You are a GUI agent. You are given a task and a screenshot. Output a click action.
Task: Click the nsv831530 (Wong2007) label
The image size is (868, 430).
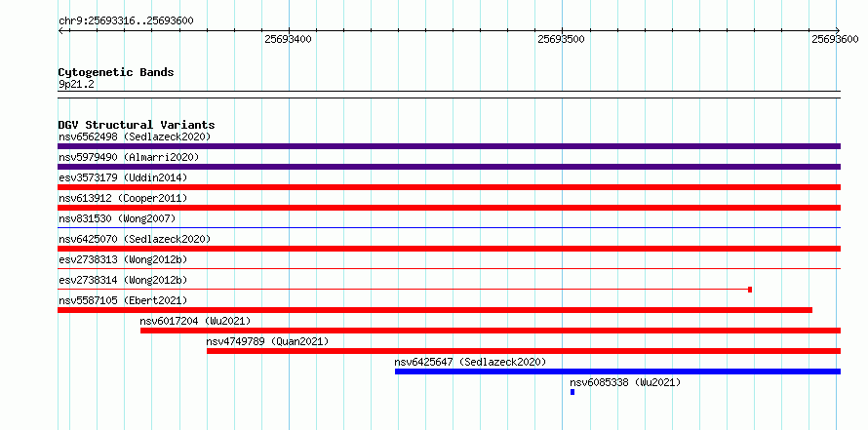(x=117, y=218)
